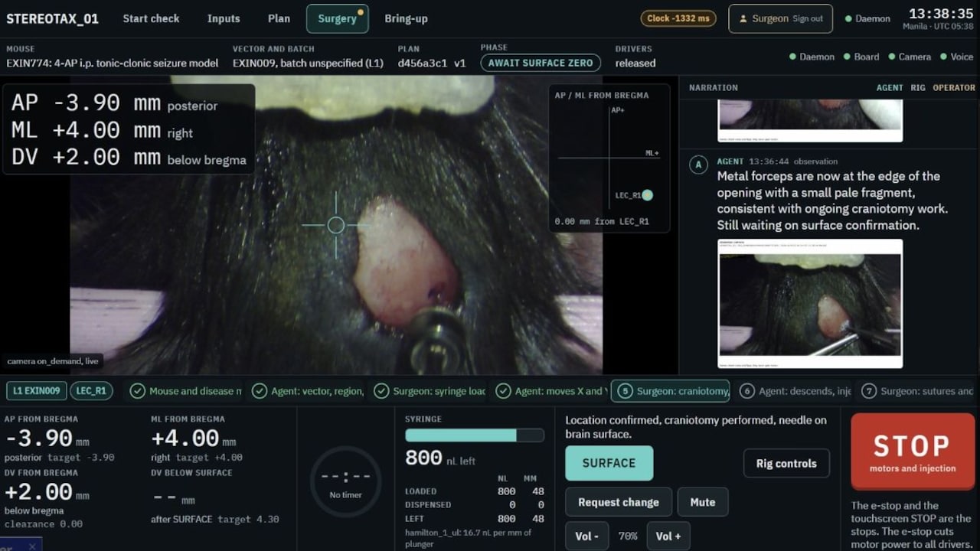Decrease volume with Vol -
Screen dimensions: 980x551
(587, 536)
